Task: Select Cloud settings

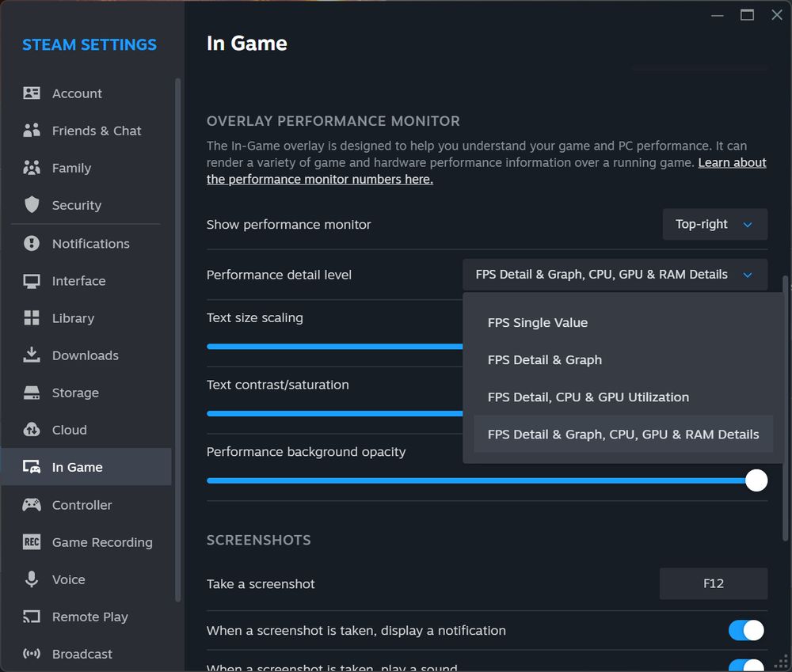Action: tap(86, 430)
